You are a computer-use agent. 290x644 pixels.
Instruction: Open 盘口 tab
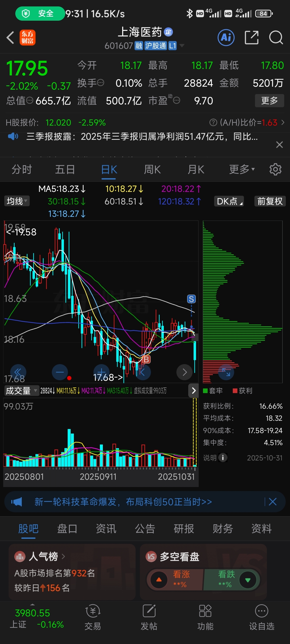tap(67, 529)
